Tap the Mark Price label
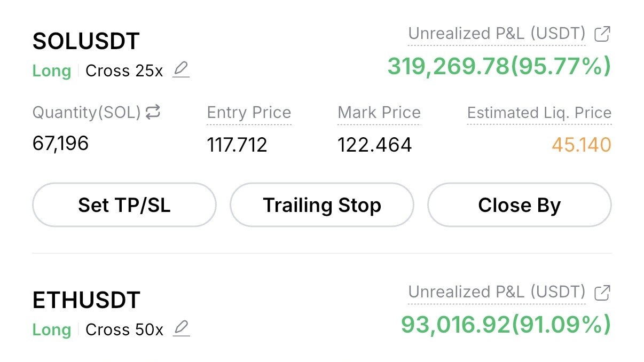 379,113
